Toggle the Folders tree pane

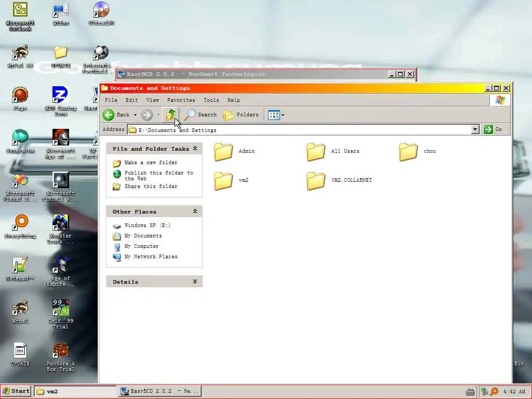click(x=241, y=115)
